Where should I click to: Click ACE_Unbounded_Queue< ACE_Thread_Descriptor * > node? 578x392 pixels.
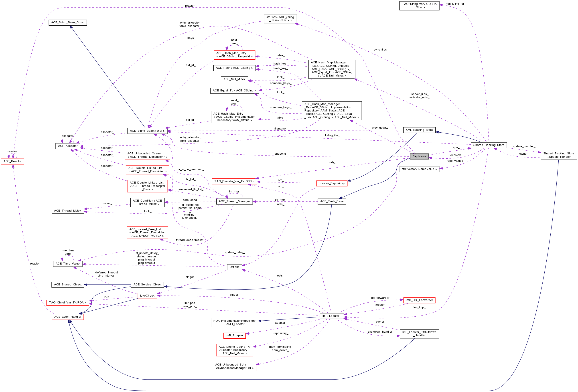[147, 155]
